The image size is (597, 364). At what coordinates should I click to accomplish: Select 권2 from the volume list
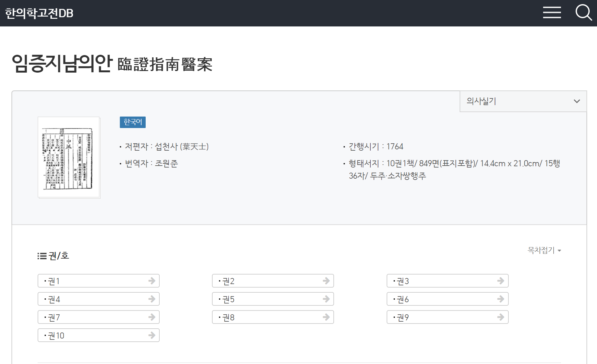coord(228,281)
